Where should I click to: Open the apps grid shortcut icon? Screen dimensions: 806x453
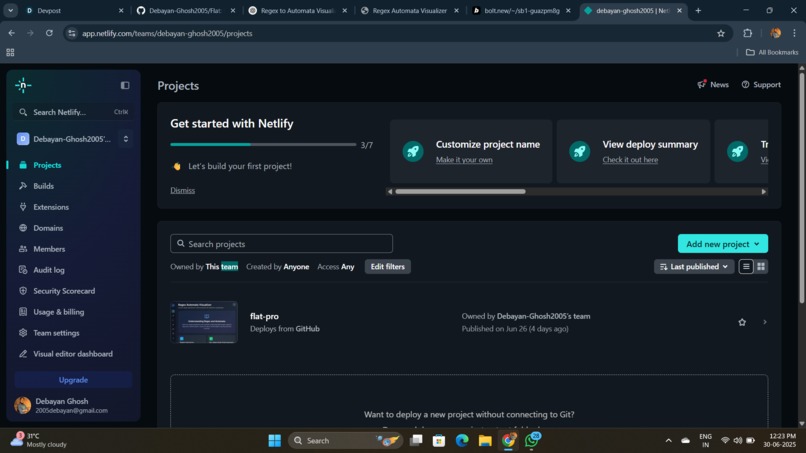pos(10,52)
